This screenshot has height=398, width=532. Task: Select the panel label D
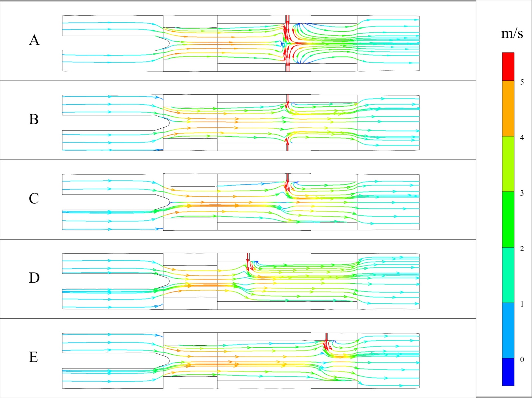(x=34, y=278)
